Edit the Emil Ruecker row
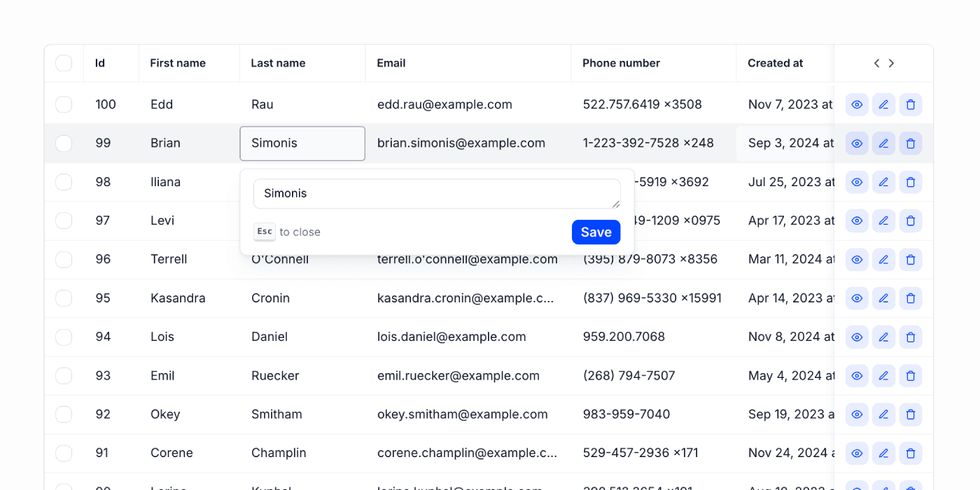Image resolution: width=980 pixels, height=490 pixels. (883, 376)
